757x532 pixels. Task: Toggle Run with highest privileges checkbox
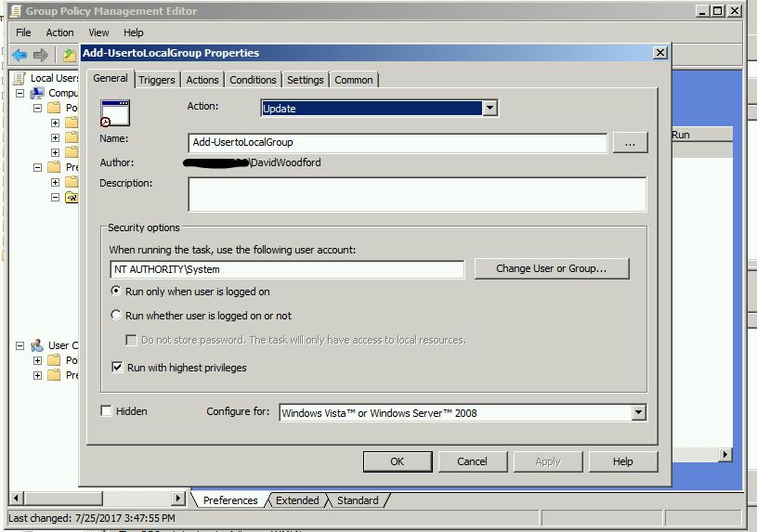pos(117,368)
